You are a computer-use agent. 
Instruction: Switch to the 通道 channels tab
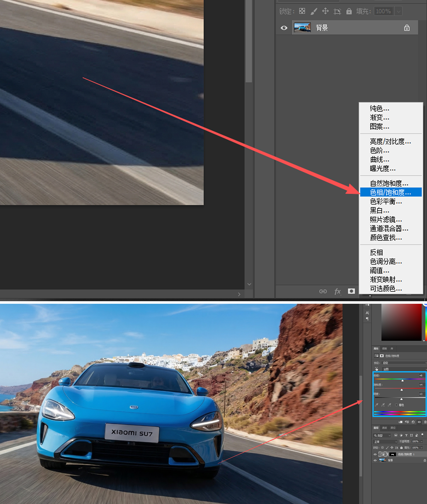[384, 428]
